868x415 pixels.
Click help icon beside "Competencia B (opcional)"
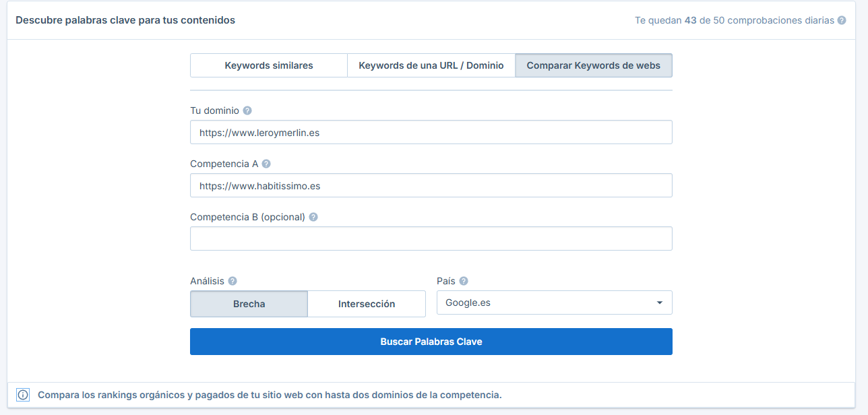click(313, 217)
